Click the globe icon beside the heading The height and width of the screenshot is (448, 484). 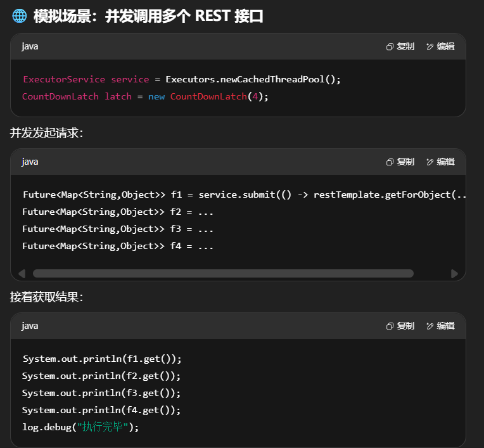coord(19,16)
